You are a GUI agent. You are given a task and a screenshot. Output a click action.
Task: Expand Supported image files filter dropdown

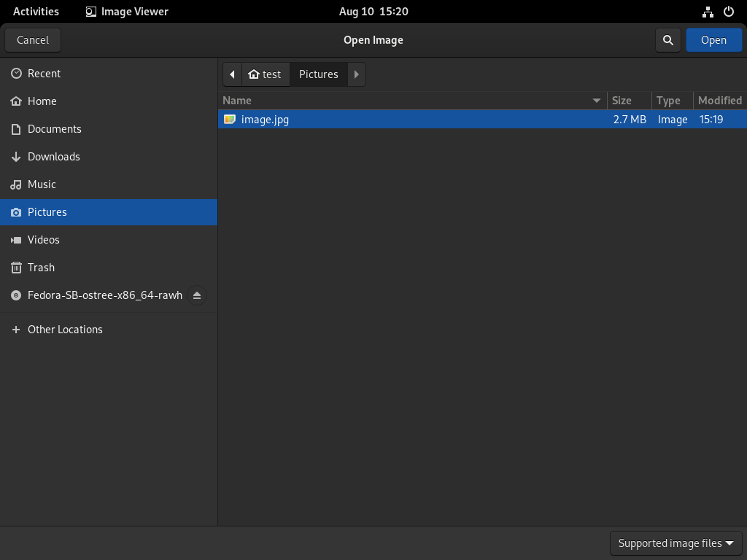(676, 543)
